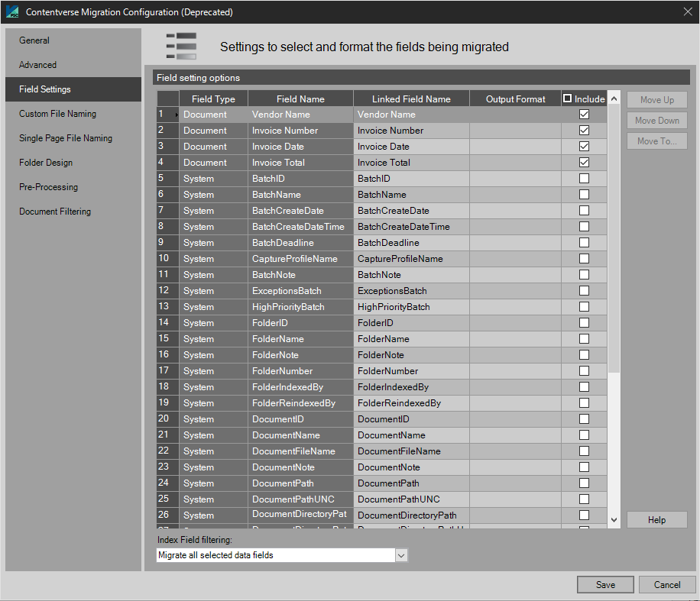Open Document Filtering page
The width and height of the screenshot is (700, 601).
[x=73, y=212]
